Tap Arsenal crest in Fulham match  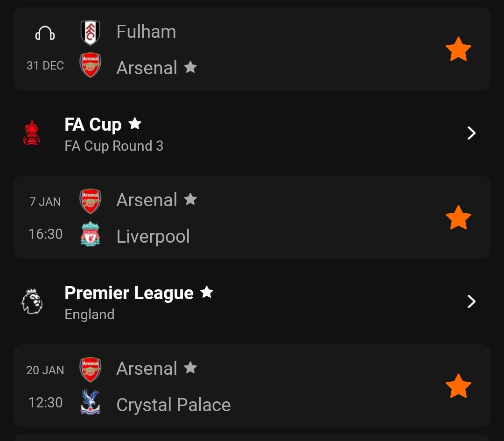(91, 65)
